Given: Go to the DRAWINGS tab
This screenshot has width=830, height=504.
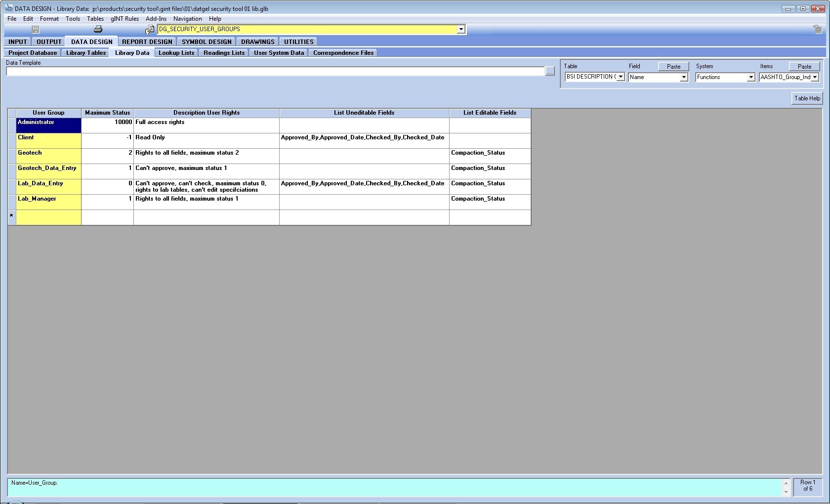Looking at the screenshot, I should 258,42.
